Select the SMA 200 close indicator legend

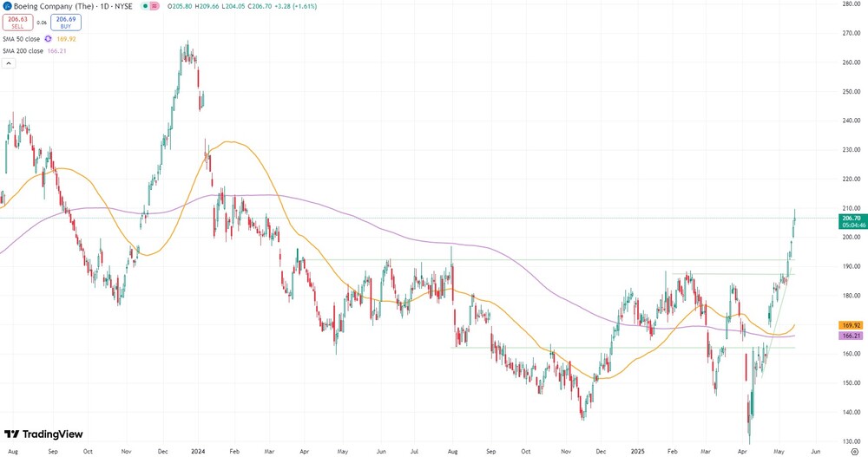pos(23,51)
